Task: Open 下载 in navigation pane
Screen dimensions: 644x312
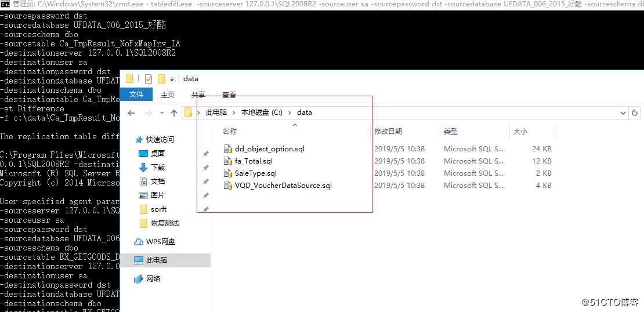Action: click(158, 168)
